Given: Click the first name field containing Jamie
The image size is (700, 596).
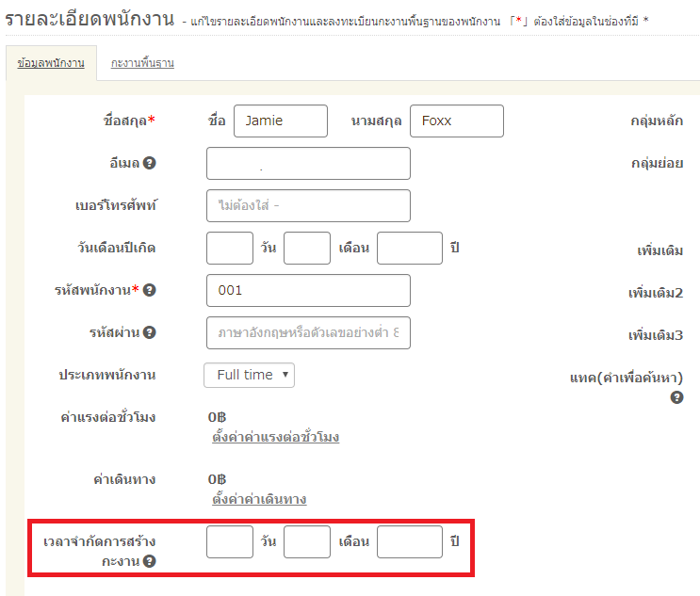Looking at the screenshot, I should [x=280, y=121].
